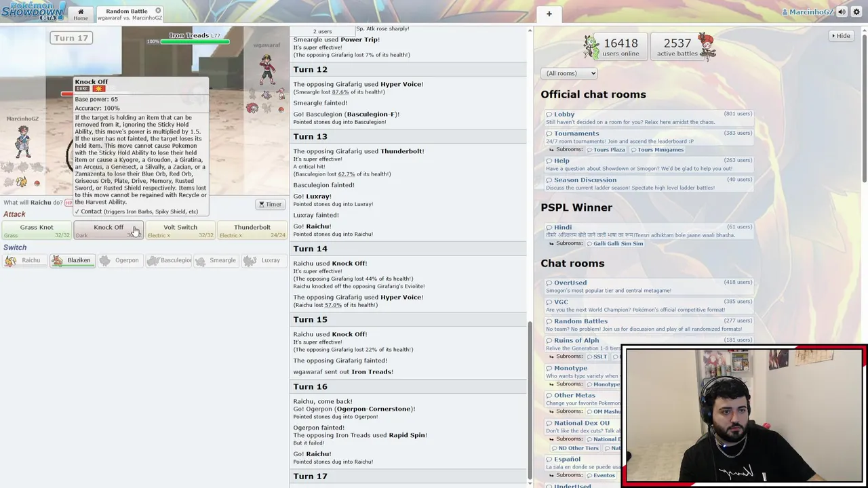Click the Pokémon Showdown logo
Image resolution: width=868 pixels, height=488 pixels.
(x=33, y=11)
